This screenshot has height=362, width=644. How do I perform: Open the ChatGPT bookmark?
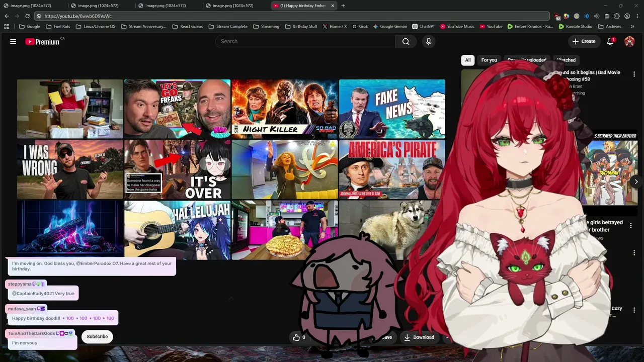point(424,27)
